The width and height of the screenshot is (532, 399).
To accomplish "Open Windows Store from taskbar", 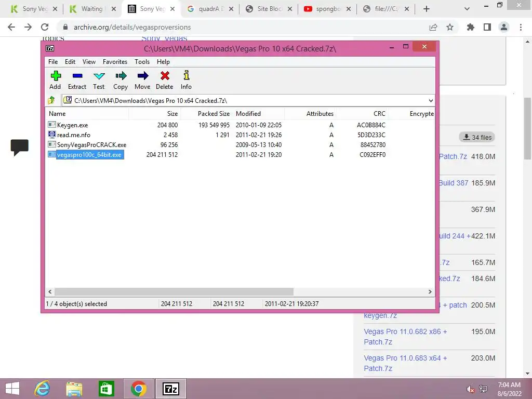I will pyautogui.click(x=106, y=389).
